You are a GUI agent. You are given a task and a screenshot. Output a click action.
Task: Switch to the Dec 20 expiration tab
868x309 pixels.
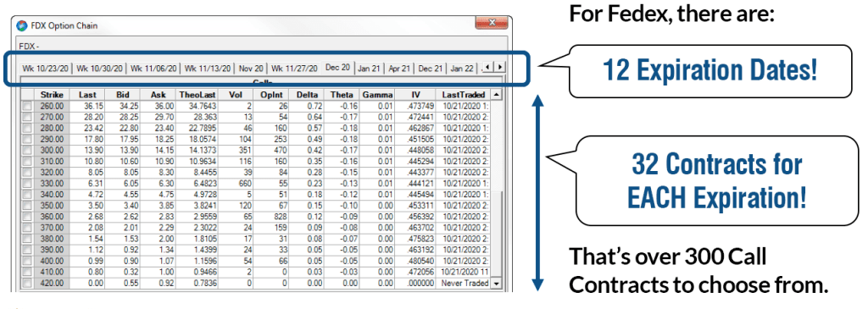pos(337,67)
